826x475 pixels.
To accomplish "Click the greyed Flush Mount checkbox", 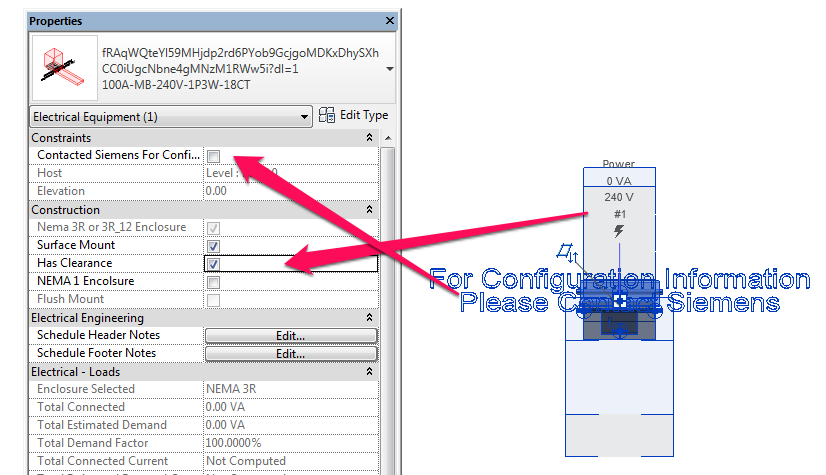I will pos(213,300).
